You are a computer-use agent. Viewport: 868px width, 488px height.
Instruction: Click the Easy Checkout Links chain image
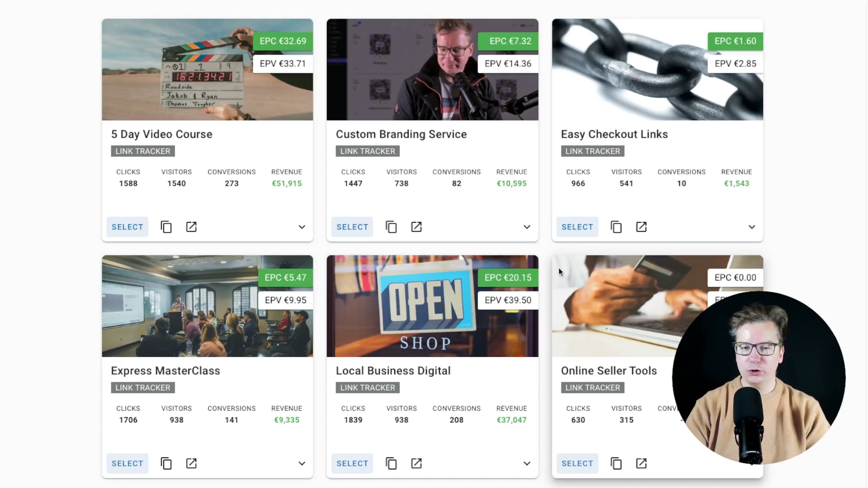click(x=658, y=70)
